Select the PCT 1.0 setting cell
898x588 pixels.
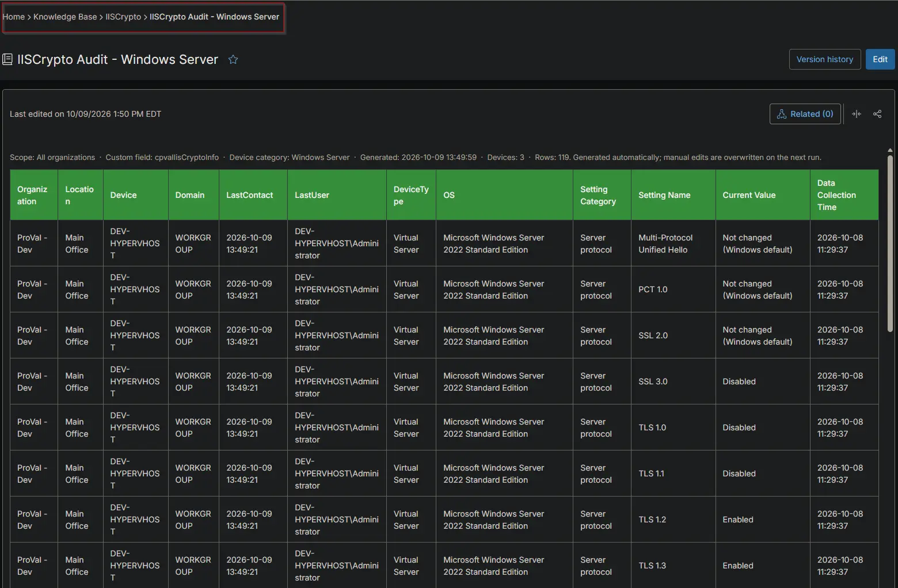click(x=673, y=289)
